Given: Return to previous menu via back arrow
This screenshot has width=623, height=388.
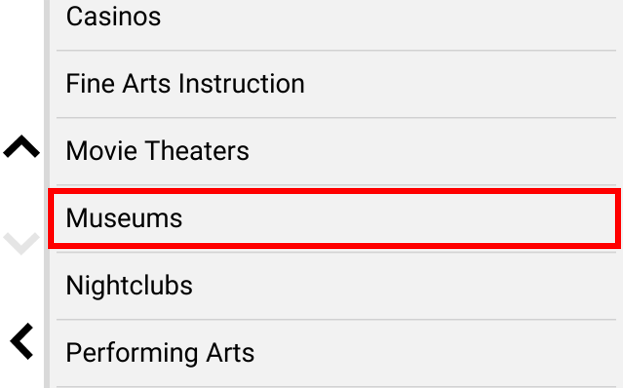Looking at the screenshot, I should coord(22,342).
